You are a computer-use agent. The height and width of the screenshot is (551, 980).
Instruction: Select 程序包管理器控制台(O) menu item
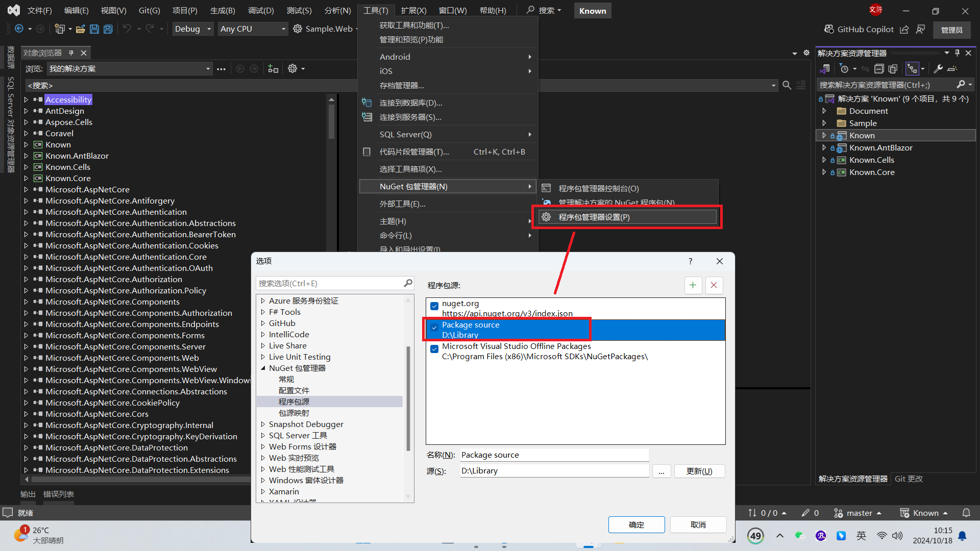point(628,189)
